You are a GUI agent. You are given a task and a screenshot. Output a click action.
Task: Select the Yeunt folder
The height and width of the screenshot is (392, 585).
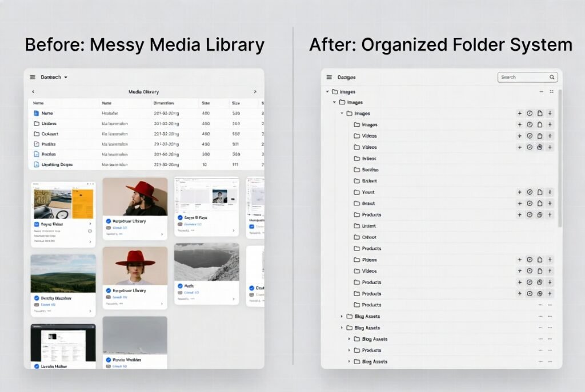364,192
